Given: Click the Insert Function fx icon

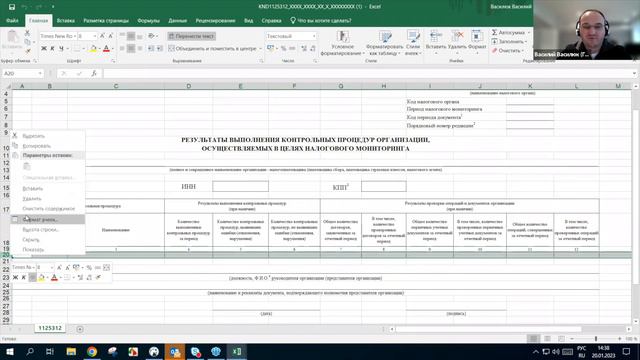Looking at the screenshot, I should click(94, 73).
